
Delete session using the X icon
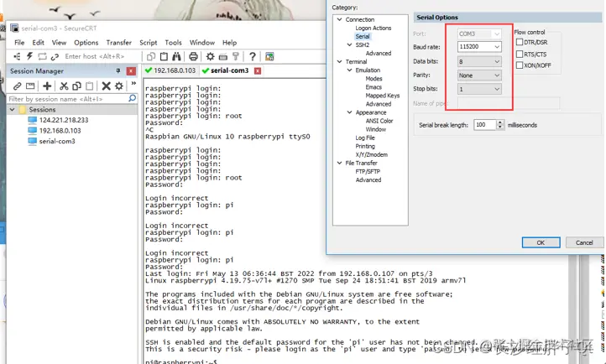point(107,86)
